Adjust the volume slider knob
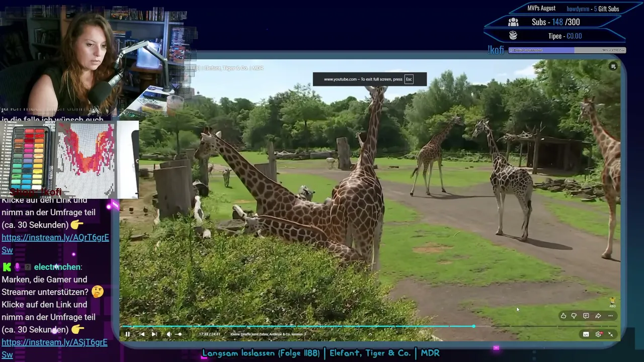 [x=180, y=334]
